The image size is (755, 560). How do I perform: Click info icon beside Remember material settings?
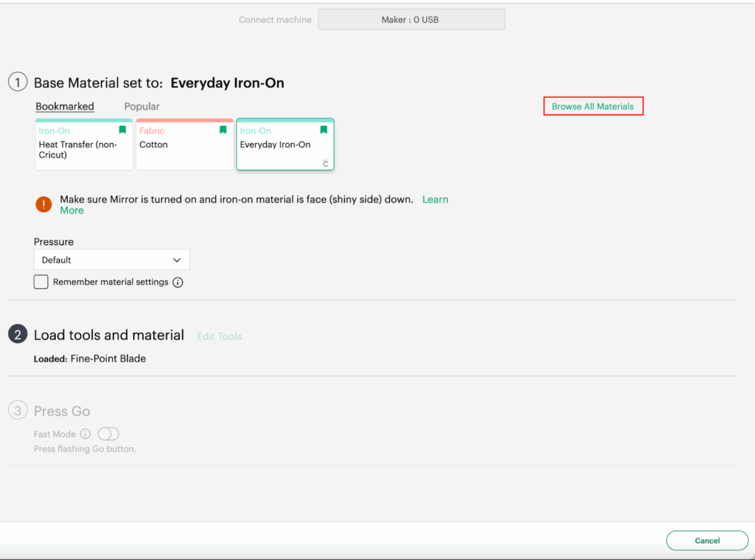point(178,282)
